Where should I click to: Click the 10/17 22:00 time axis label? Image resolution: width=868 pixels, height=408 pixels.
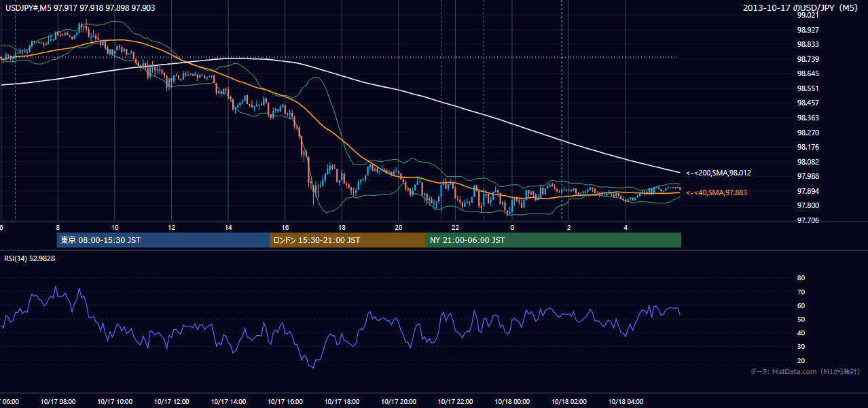click(x=455, y=402)
